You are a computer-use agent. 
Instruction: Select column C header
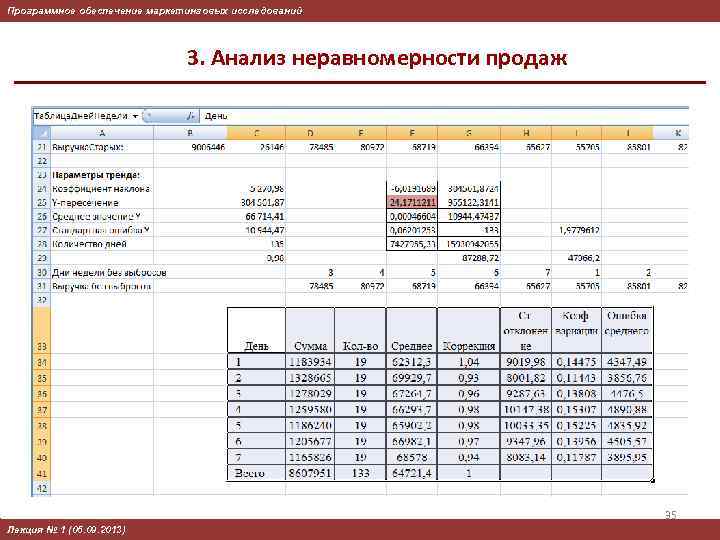(256, 133)
